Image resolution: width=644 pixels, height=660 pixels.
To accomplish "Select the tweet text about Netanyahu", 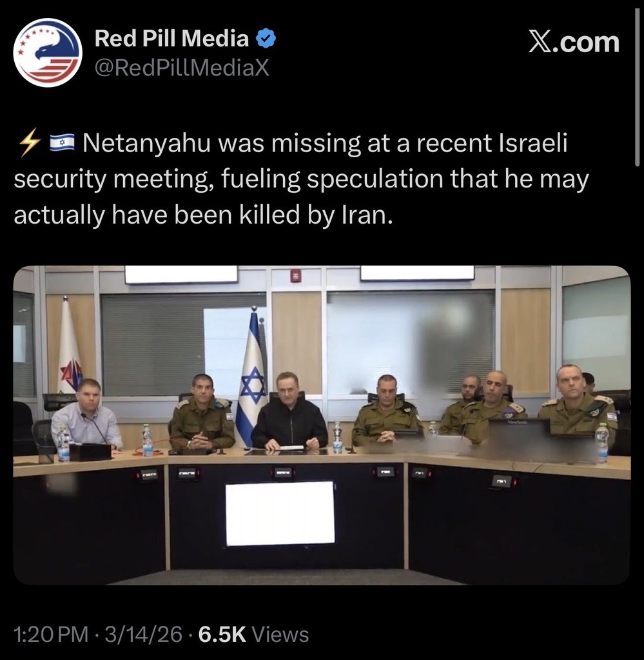I will (302, 179).
